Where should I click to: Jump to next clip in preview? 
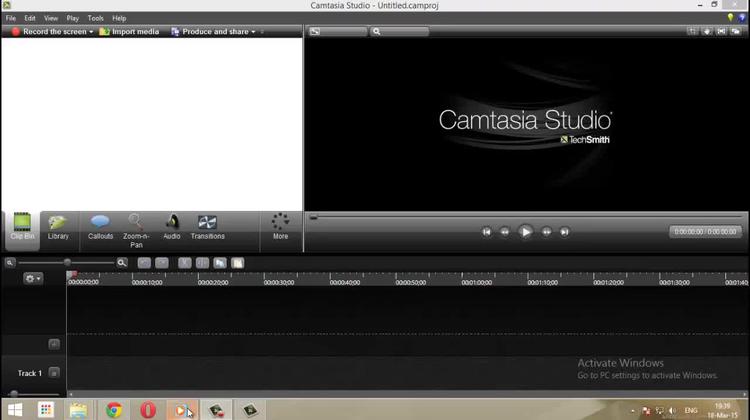tap(564, 232)
